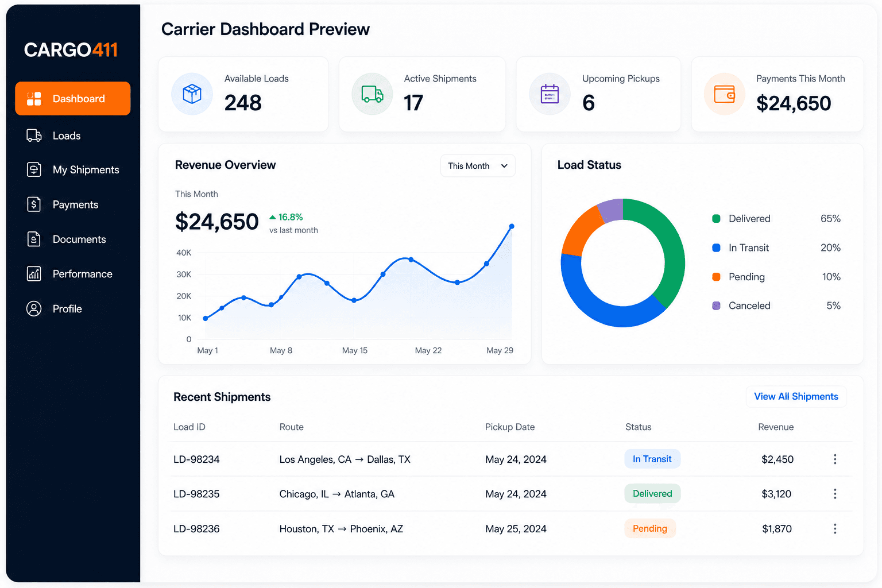Screen dimensions: 882x588
Task: Click the My Shipments icon in sidebar
Action: 34,169
